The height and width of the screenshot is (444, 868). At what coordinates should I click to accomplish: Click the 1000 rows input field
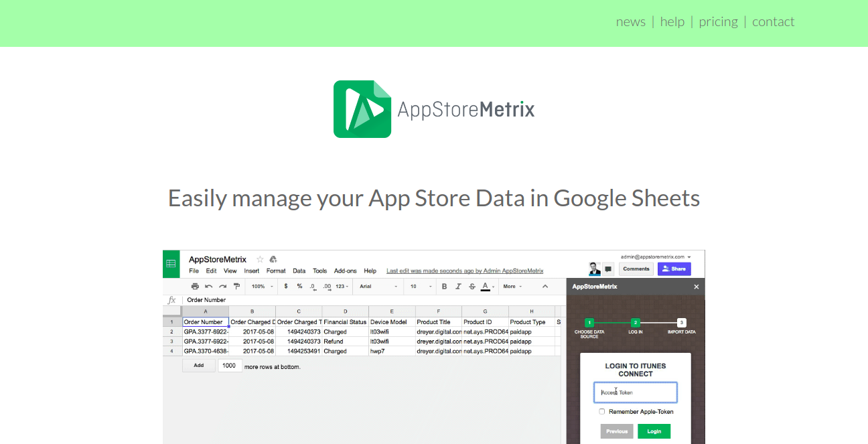pos(230,366)
